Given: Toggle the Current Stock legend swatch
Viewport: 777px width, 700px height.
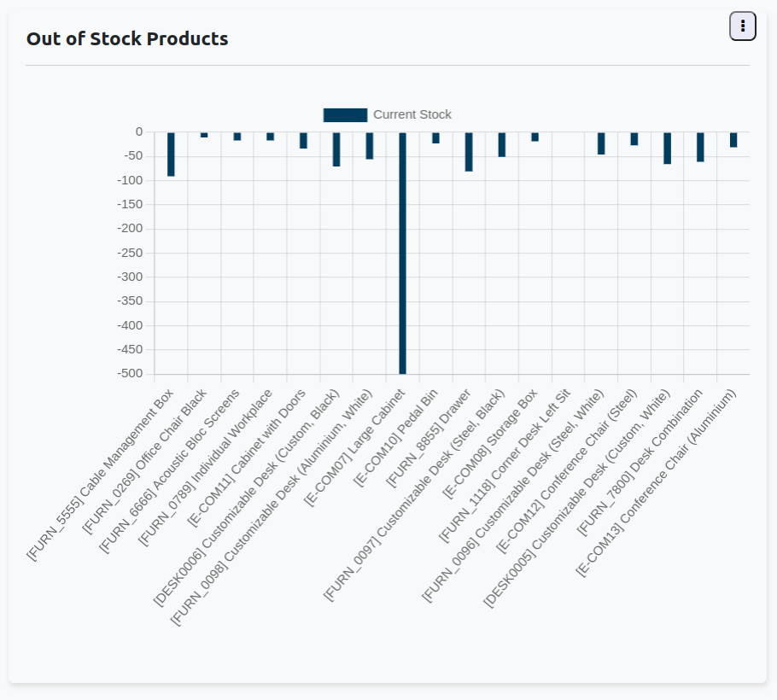Looking at the screenshot, I should [345, 115].
